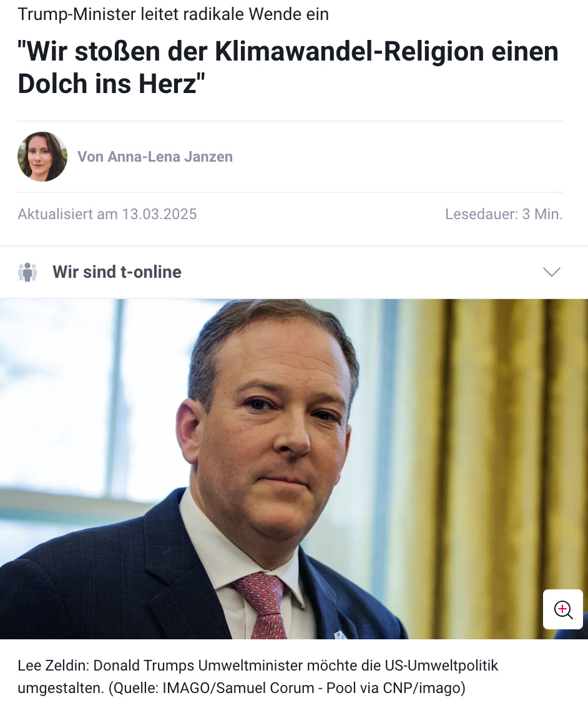Open Anna-Lena Janzen's round author avatar
588x703 pixels.
[x=42, y=157]
